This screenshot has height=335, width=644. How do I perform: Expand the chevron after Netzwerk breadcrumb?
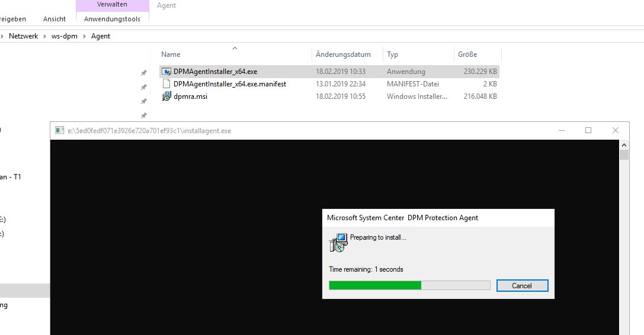44,36
